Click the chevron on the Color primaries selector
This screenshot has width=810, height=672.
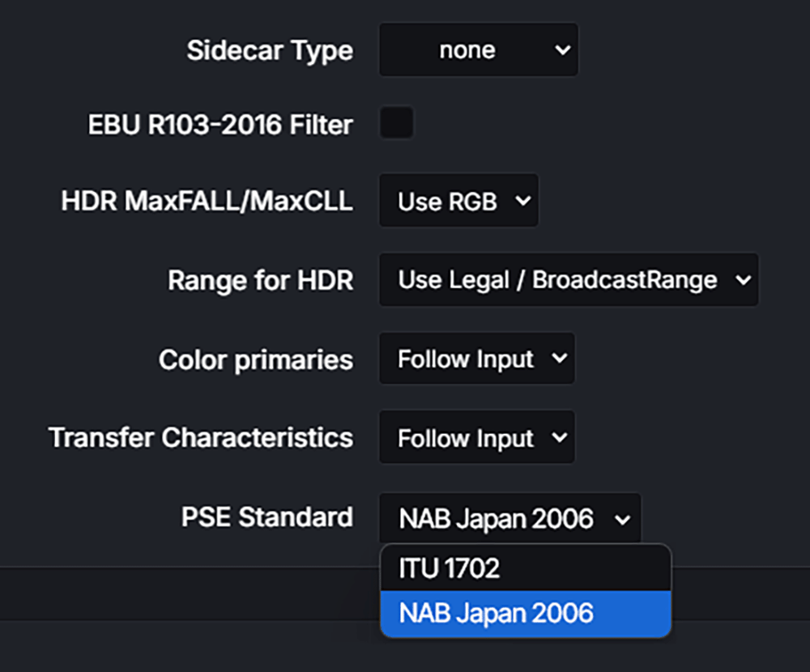[560, 358]
